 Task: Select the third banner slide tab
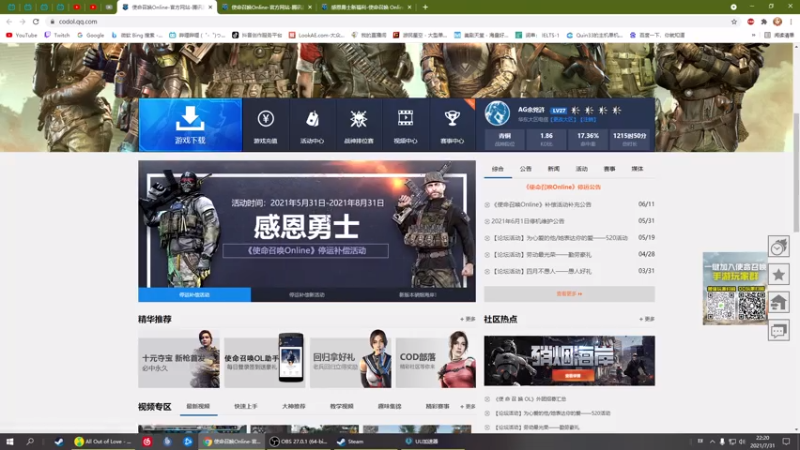pyautogui.click(x=419, y=295)
